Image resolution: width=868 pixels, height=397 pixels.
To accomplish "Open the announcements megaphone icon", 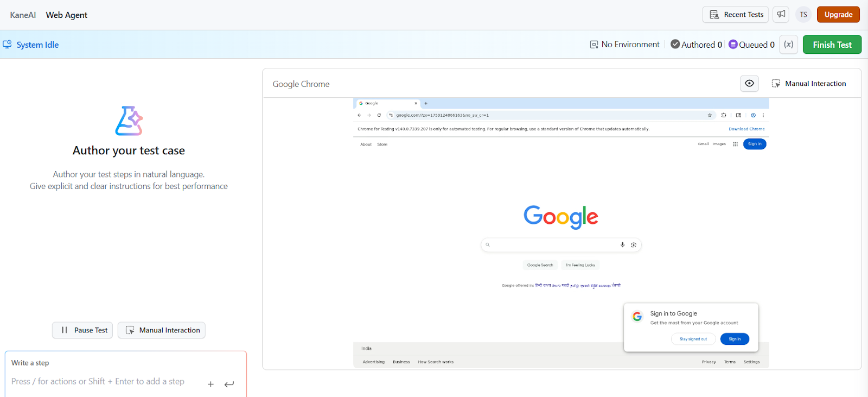I will pos(781,15).
